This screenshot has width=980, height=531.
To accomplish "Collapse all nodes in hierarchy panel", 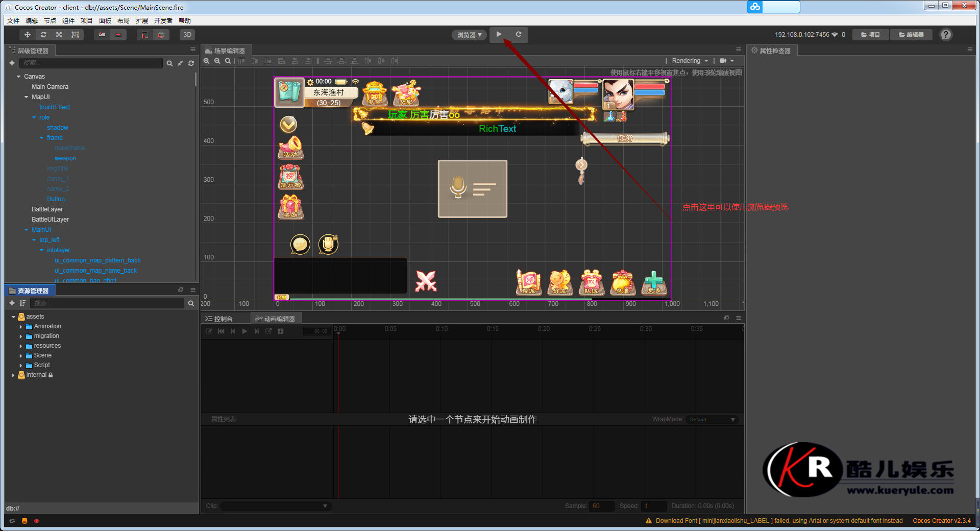I will pos(180,63).
